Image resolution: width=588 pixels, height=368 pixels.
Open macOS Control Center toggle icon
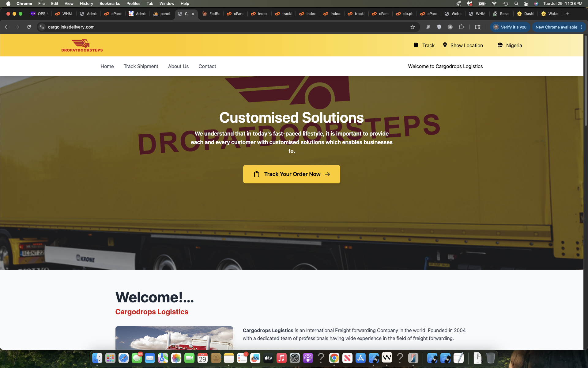click(x=526, y=4)
